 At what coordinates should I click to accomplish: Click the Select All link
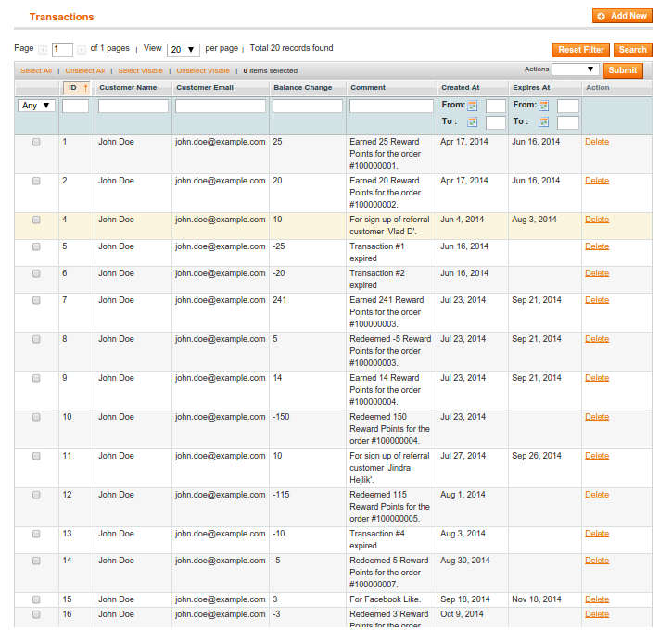pyautogui.click(x=36, y=71)
